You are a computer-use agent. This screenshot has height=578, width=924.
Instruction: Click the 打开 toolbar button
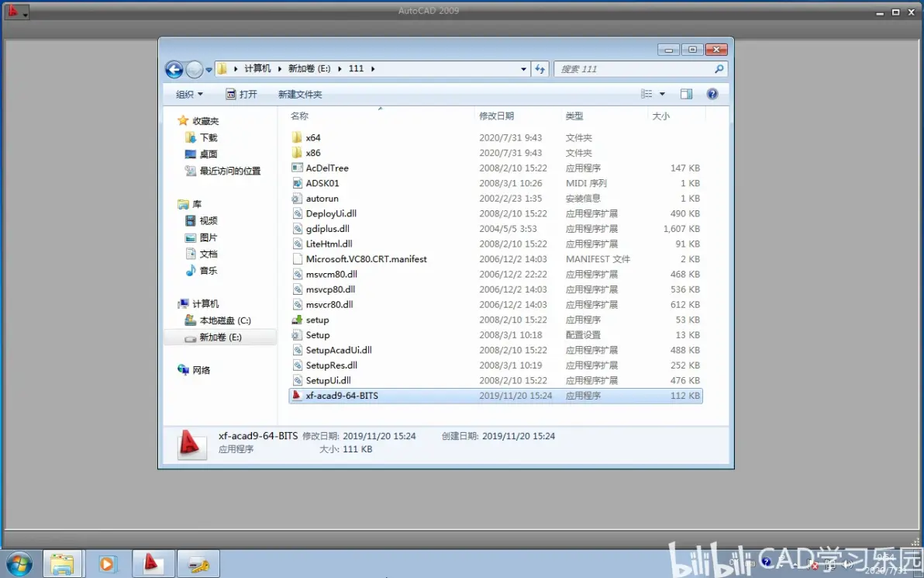point(242,95)
